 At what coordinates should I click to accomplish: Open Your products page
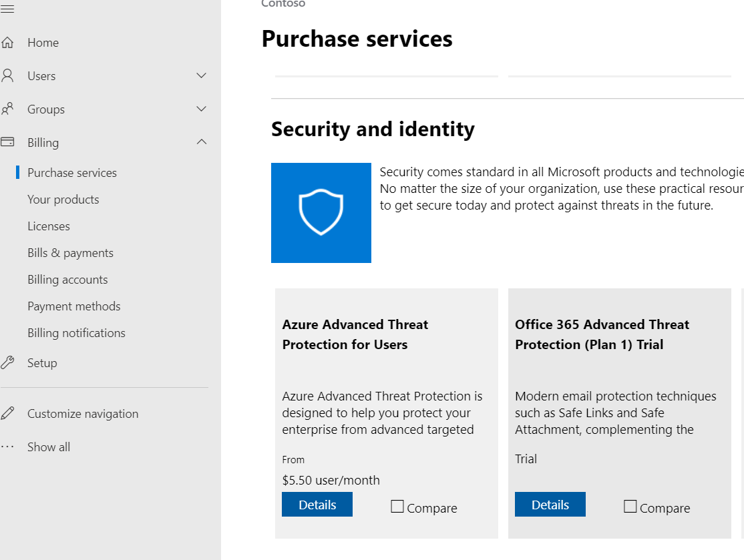coord(63,200)
